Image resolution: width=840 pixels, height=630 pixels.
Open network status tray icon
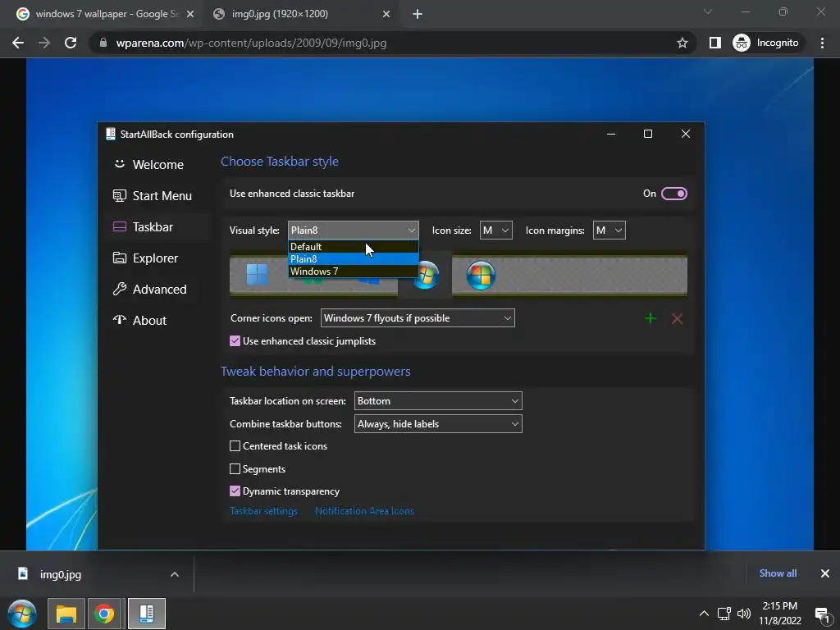tap(724, 614)
